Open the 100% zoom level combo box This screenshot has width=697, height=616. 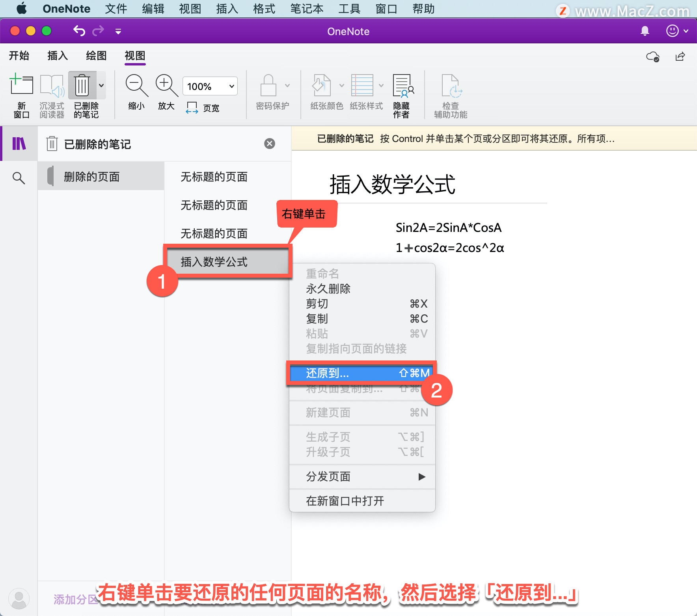click(x=210, y=86)
